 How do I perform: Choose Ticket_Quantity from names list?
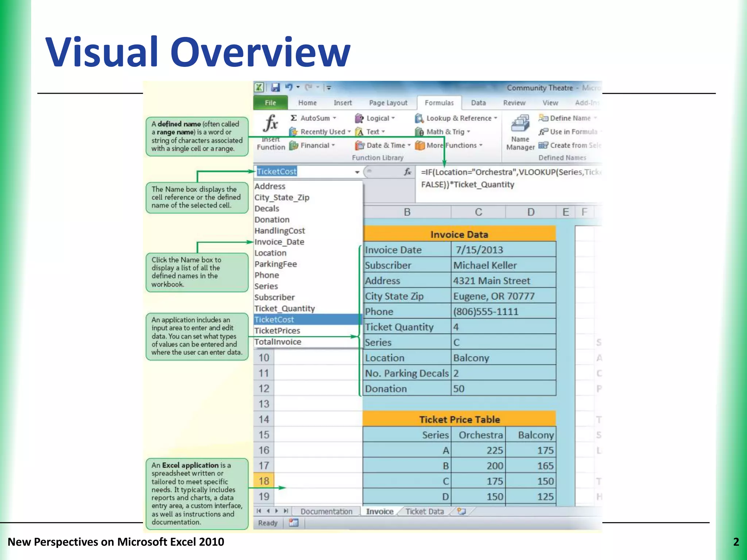coord(307,308)
